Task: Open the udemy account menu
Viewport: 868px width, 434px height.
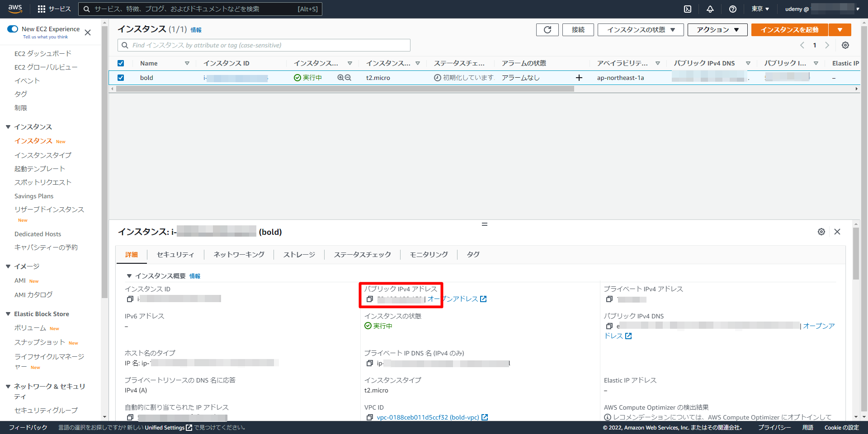Action: [822, 9]
